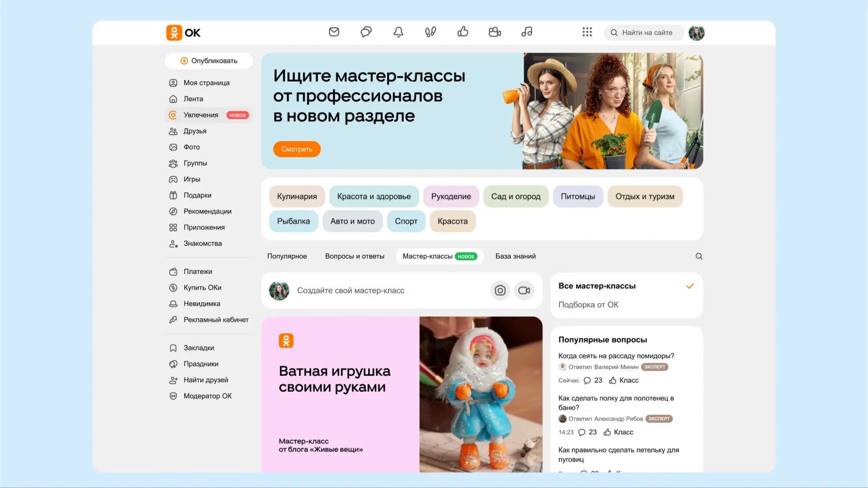
Task: Click the Приложения apps icon
Action: point(173,227)
